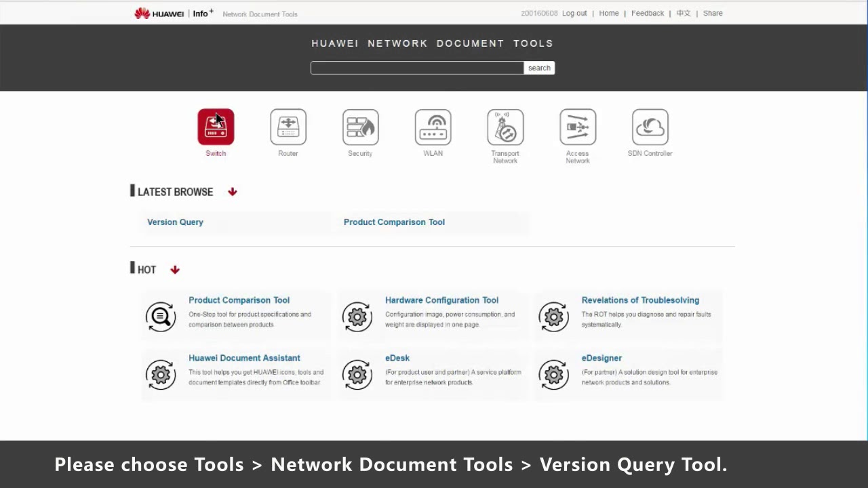
Task: Click the Switch label under the icon
Action: point(216,153)
